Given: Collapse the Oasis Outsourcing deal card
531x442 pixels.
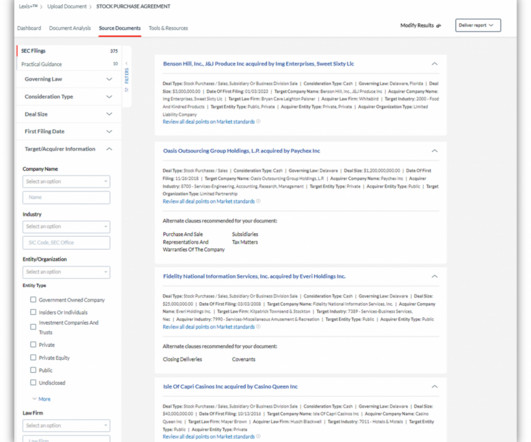Looking at the screenshot, I should (x=434, y=151).
